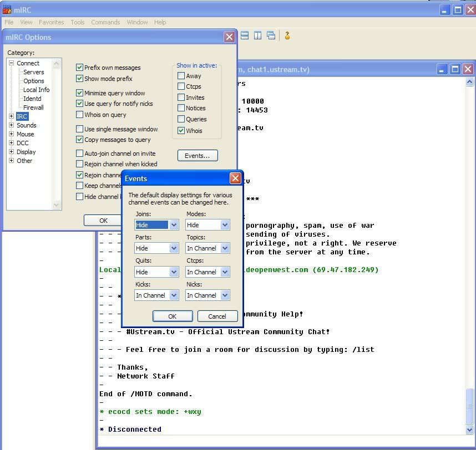The width and height of the screenshot is (476, 450).
Task: Open the Parts dropdown in Events
Action: point(174,248)
